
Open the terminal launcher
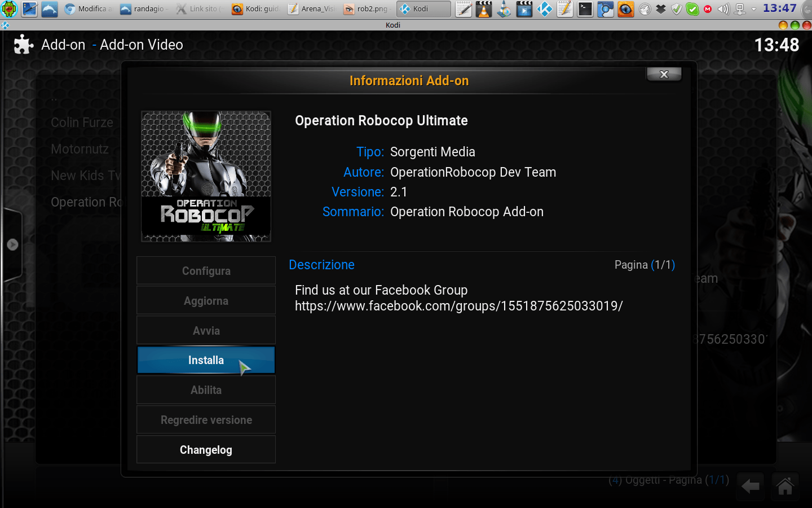click(585, 8)
